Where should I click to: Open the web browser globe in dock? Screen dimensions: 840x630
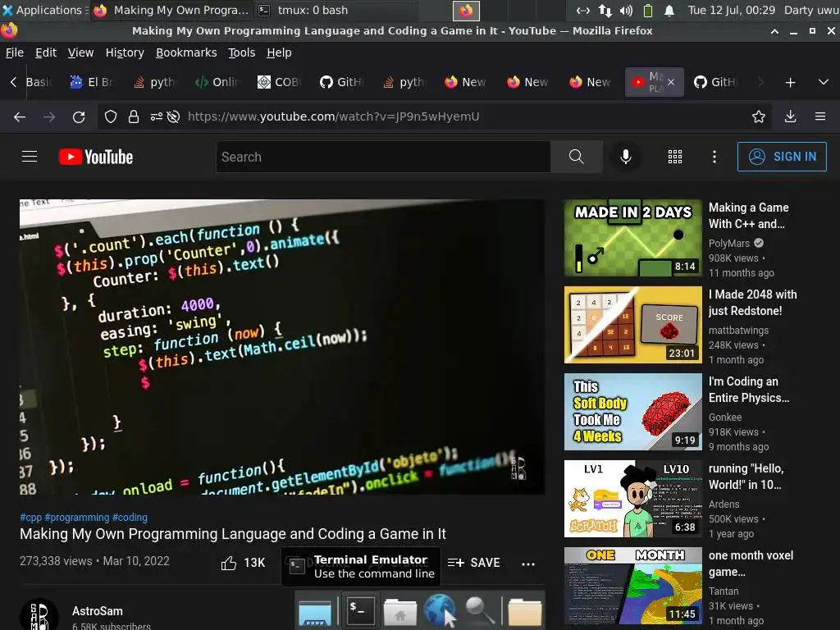(x=440, y=610)
